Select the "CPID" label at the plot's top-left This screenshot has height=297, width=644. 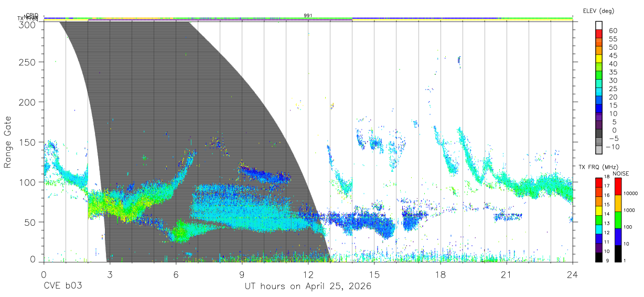pyautogui.click(x=32, y=15)
